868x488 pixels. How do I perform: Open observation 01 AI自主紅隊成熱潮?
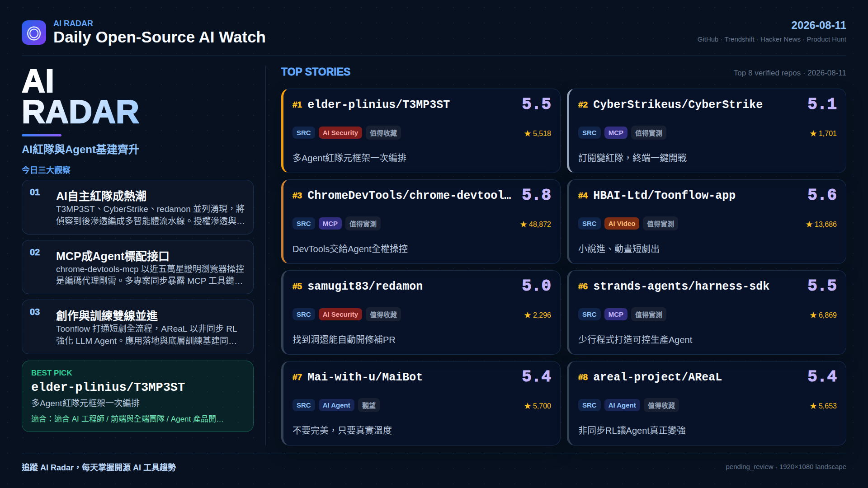(137, 207)
